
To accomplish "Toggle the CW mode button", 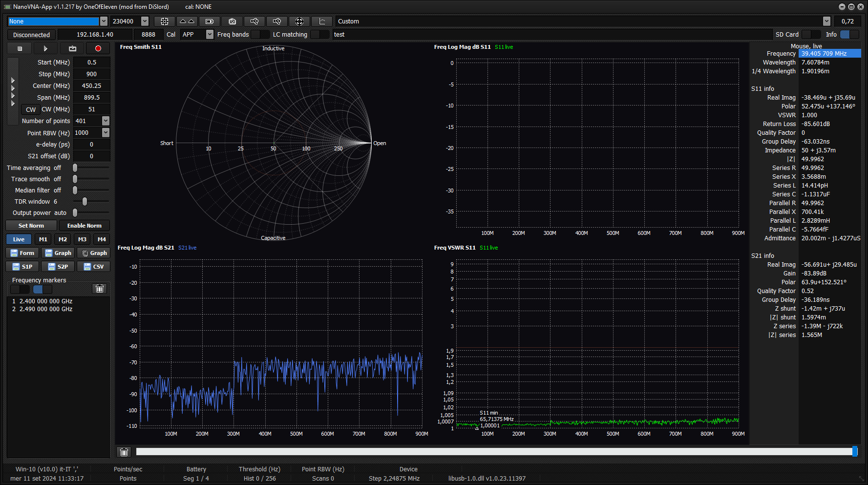I will (31, 109).
